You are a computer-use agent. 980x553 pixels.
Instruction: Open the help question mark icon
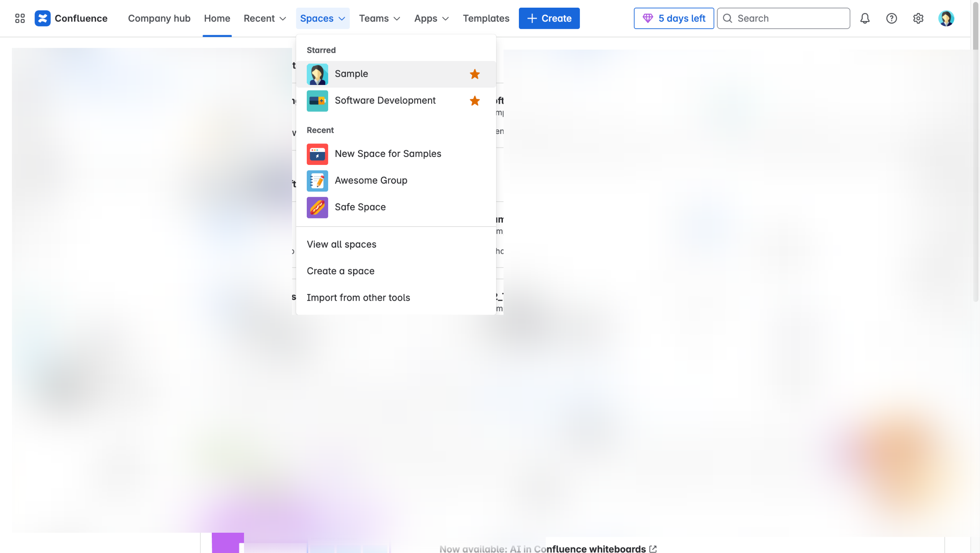click(x=892, y=18)
